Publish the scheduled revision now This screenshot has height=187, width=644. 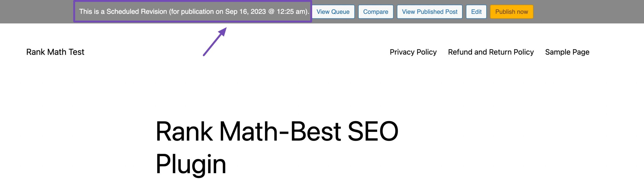coord(511,12)
